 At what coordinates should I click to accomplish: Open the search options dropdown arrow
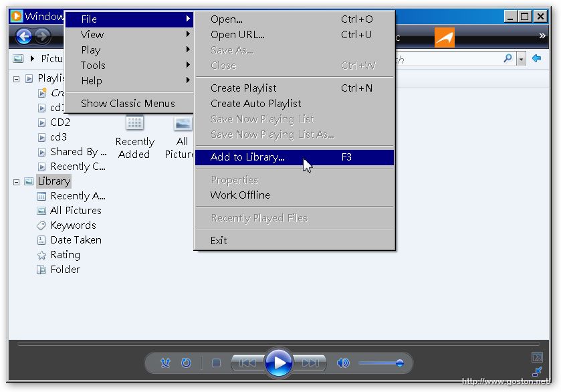click(522, 59)
